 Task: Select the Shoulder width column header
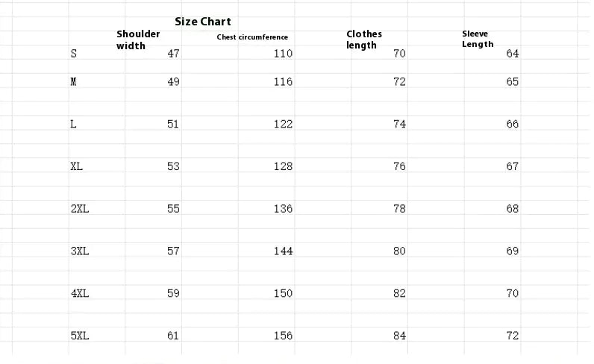coord(138,40)
